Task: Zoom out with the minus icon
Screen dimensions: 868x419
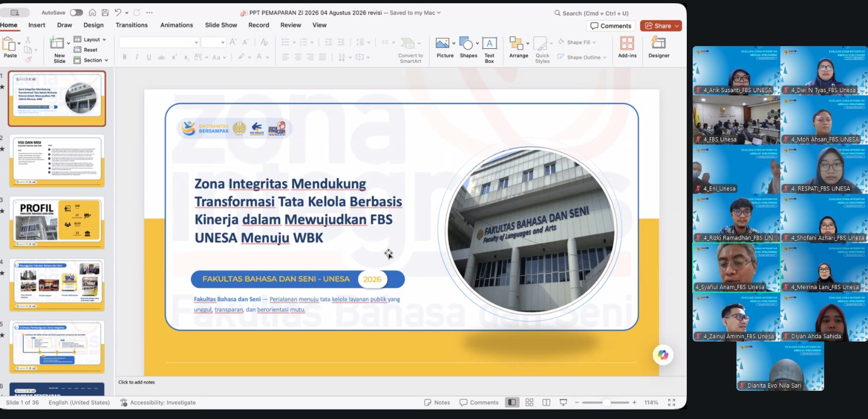Action: [577, 402]
